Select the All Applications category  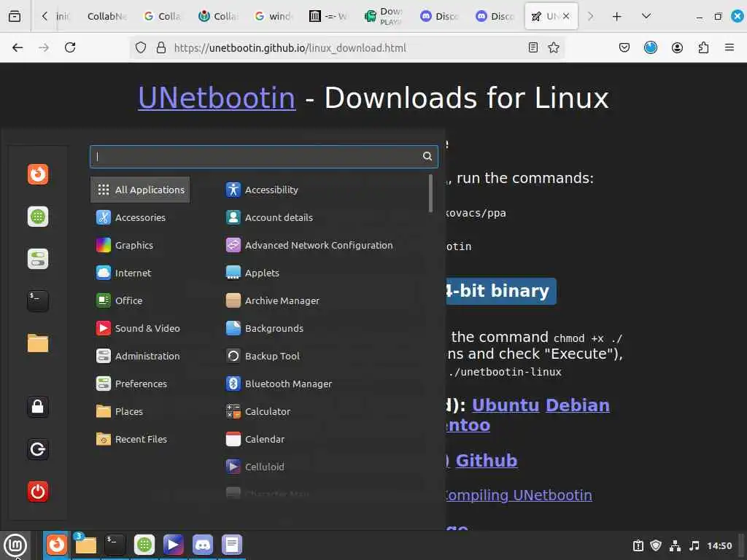140,190
